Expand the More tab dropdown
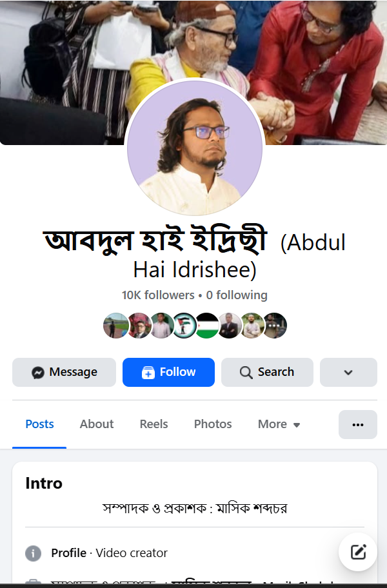This screenshot has width=387, height=588. click(279, 424)
